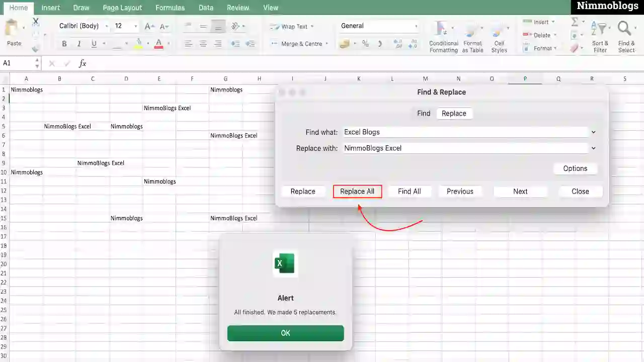Viewport: 644px width, 362px height.
Task: Expand the Replace with history dropdown
Action: click(x=594, y=148)
